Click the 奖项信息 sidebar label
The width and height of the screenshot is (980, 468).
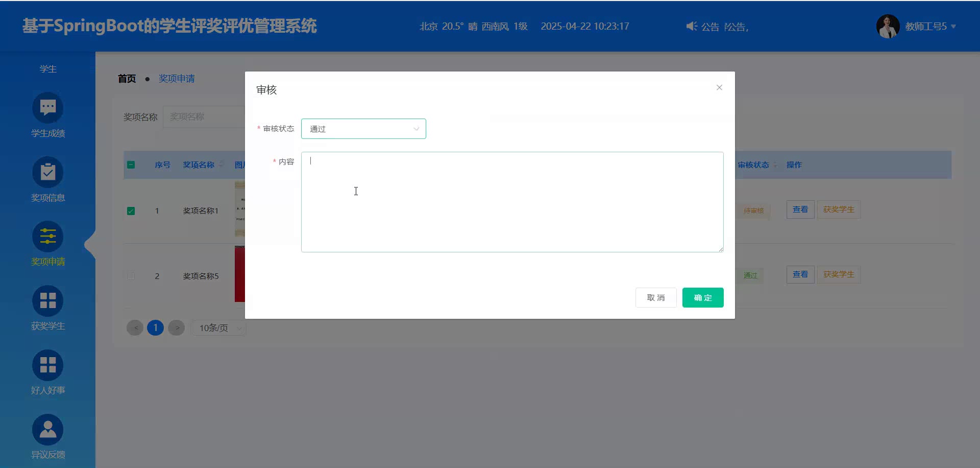coord(48,198)
